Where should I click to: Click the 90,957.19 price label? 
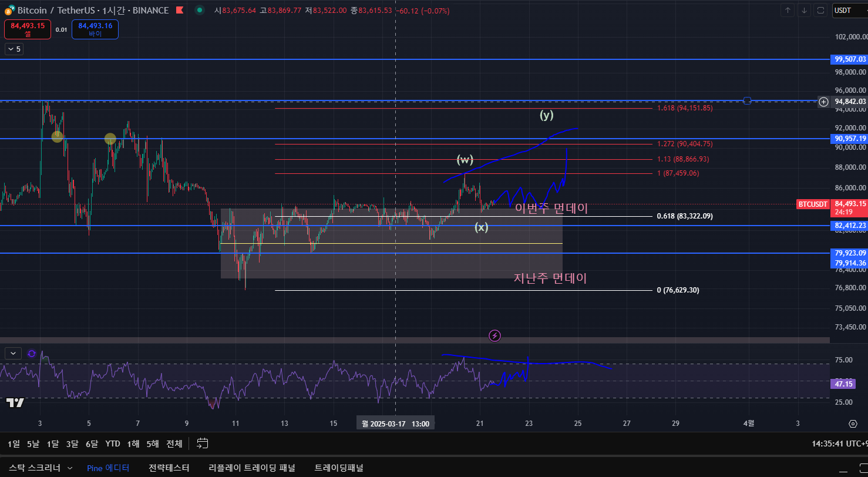[850, 139]
